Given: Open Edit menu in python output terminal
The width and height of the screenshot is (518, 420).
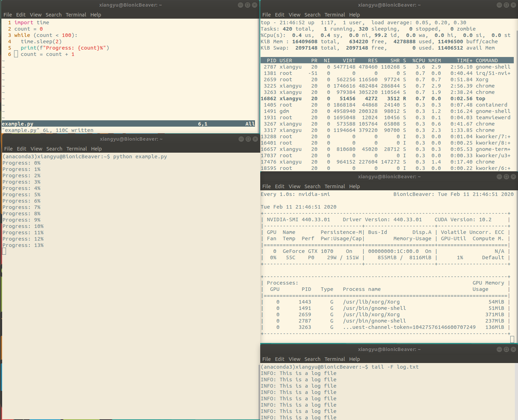Looking at the screenshot, I should [x=21, y=149].
